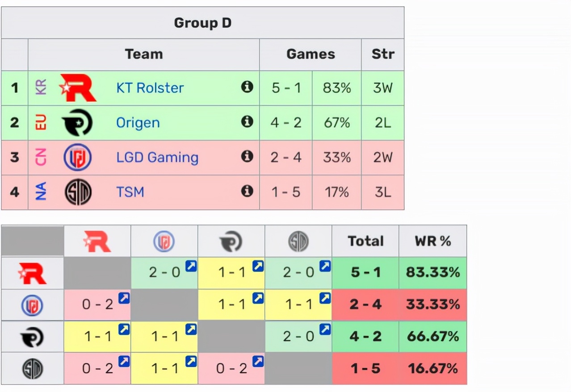Viewport: 571px width, 392px height.
Task: Click KT Rolster's green 83.33% win rate cell
Action: click(x=432, y=273)
